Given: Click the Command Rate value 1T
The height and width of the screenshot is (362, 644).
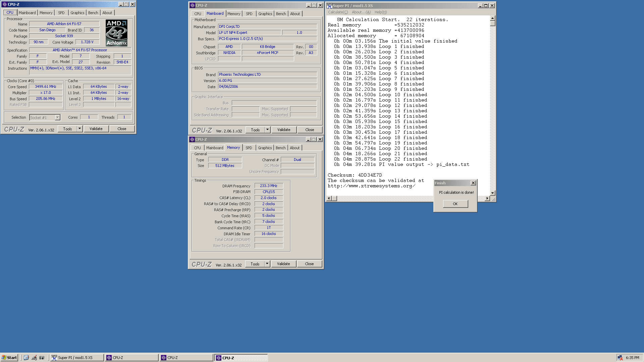Looking at the screenshot, I should click(x=269, y=228).
